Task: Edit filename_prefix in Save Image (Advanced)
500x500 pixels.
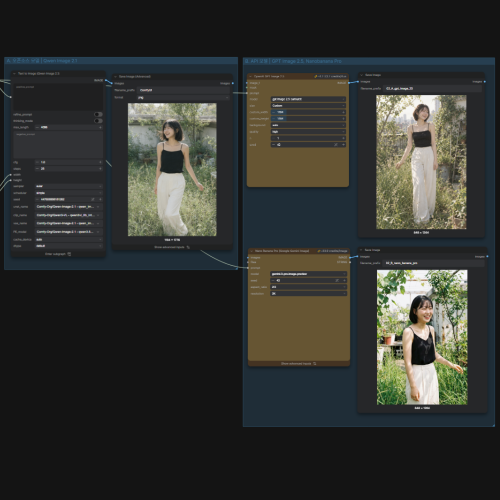Action: click(184, 90)
